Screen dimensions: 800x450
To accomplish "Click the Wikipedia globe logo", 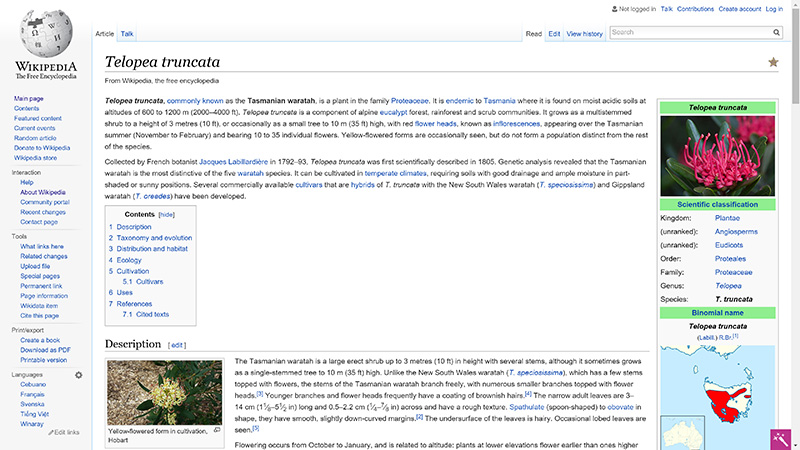I will pyautogui.click(x=46, y=34).
